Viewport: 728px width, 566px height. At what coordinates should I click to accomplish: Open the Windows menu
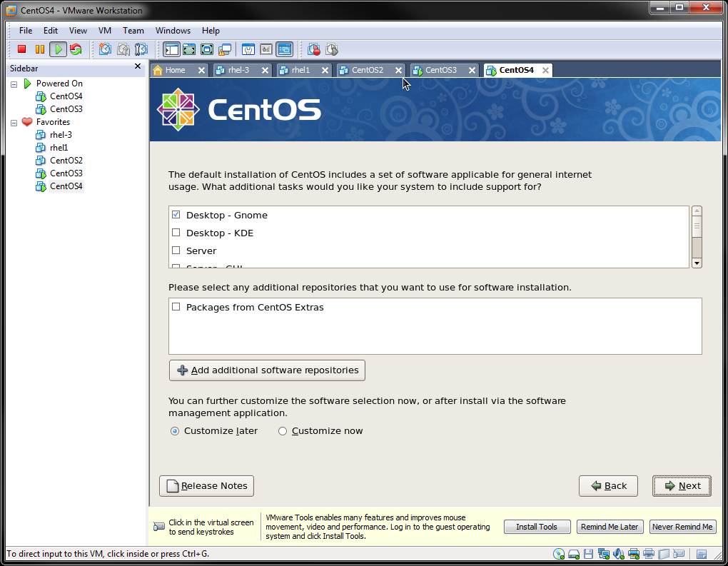(173, 31)
